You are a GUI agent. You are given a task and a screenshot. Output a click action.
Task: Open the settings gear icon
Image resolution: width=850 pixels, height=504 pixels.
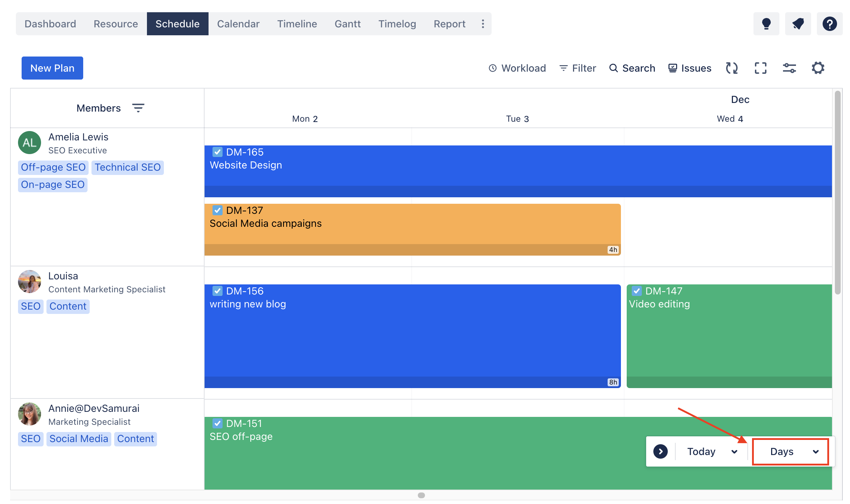pos(818,68)
